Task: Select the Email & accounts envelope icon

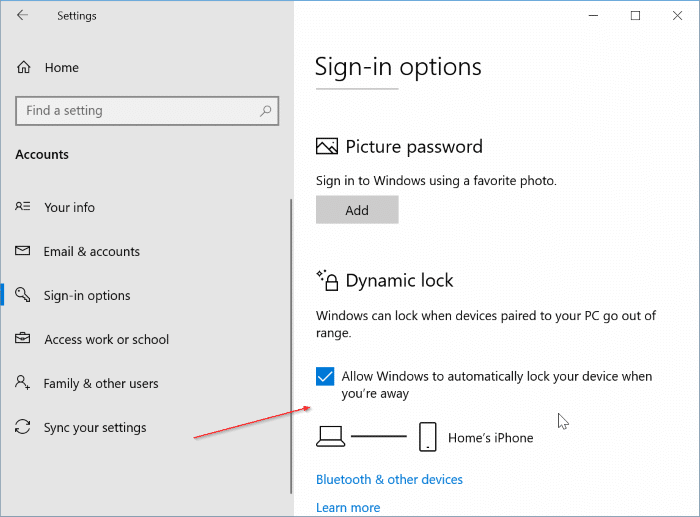Action: (x=23, y=251)
